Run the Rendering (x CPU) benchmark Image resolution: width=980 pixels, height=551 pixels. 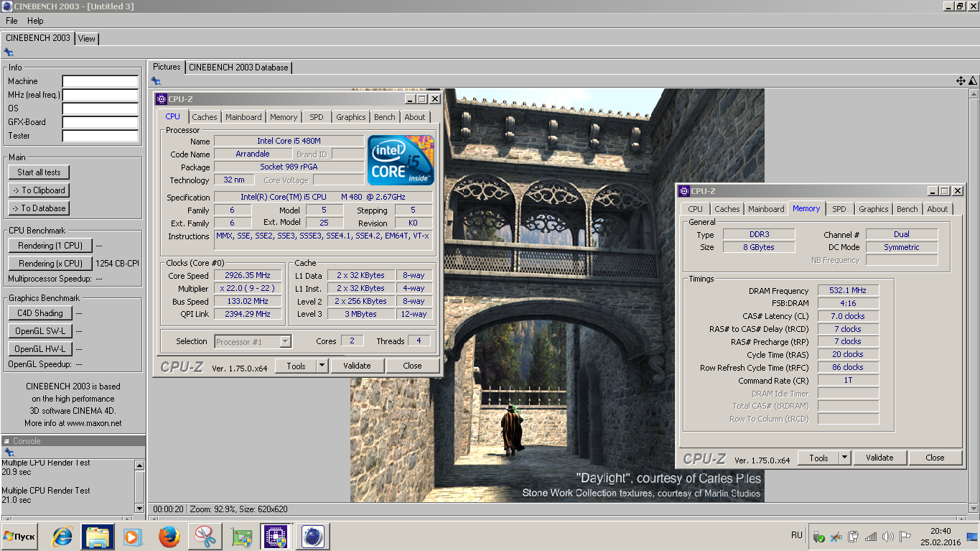pyautogui.click(x=50, y=264)
